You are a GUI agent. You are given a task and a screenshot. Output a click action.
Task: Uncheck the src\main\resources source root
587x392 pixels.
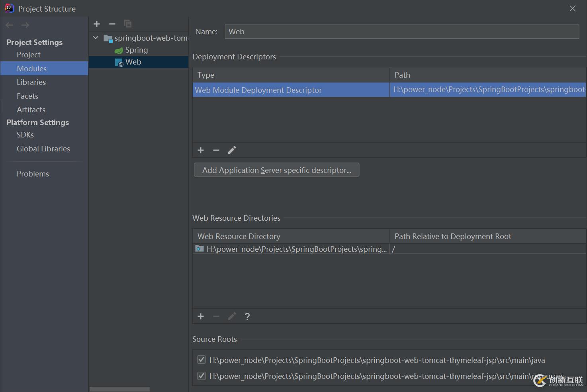point(202,376)
